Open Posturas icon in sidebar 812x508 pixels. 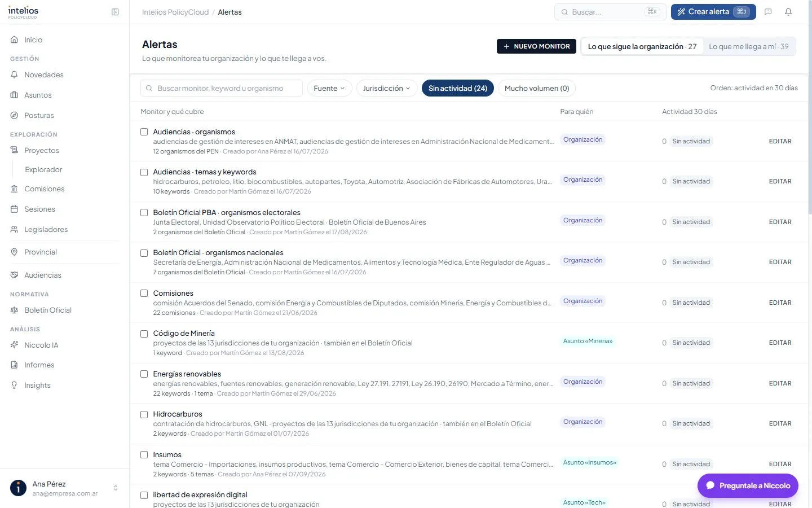[15, 116]
